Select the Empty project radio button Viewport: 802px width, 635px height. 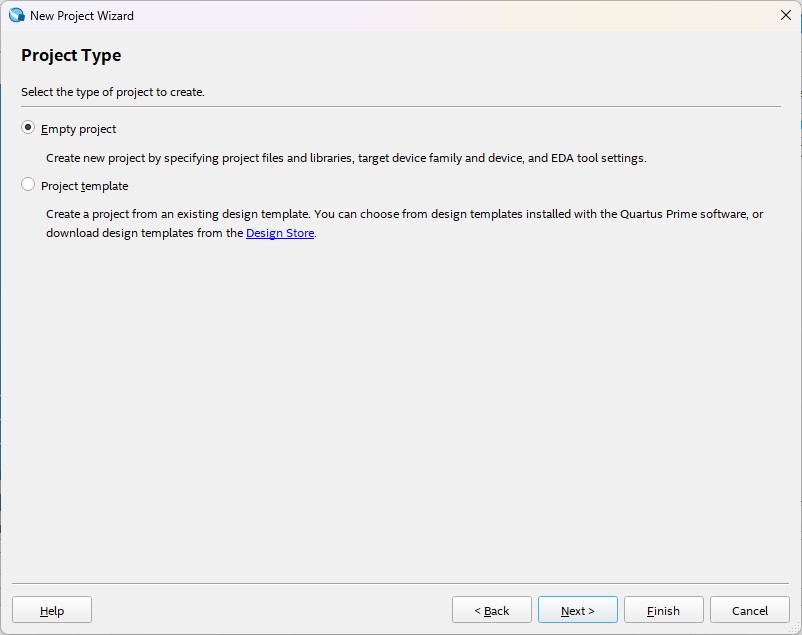(28, 127)
